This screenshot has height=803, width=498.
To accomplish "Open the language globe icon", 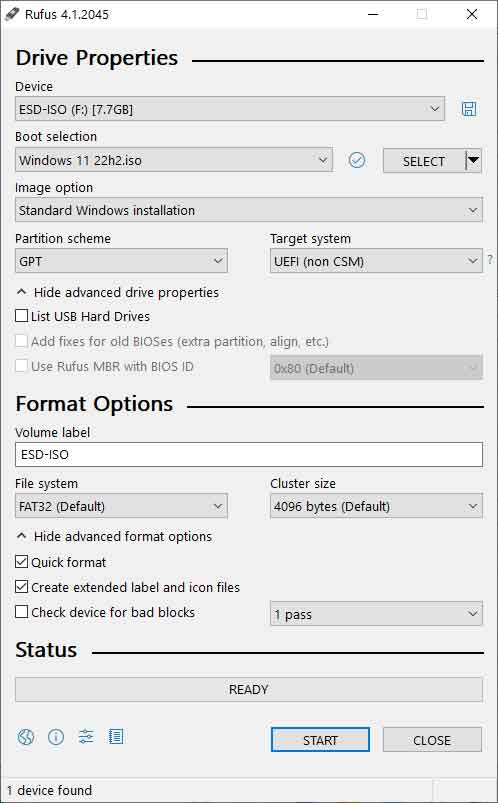I will [x=26, y=737].
